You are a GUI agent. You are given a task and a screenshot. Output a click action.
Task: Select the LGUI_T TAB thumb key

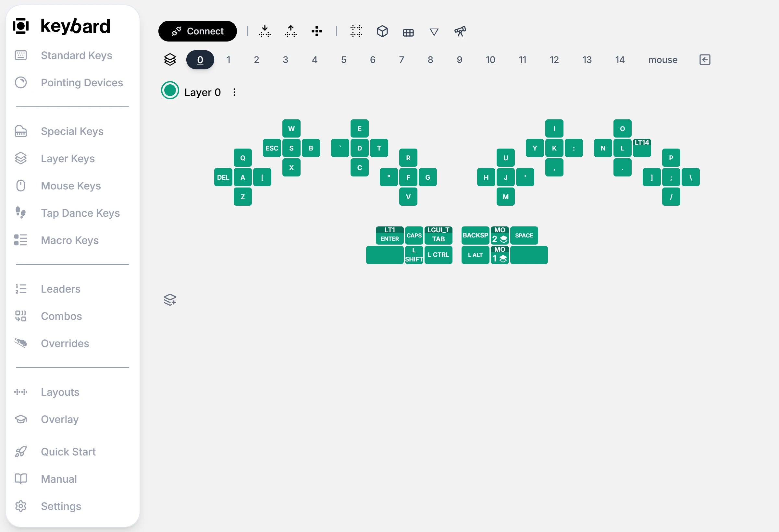click(439, 236)
